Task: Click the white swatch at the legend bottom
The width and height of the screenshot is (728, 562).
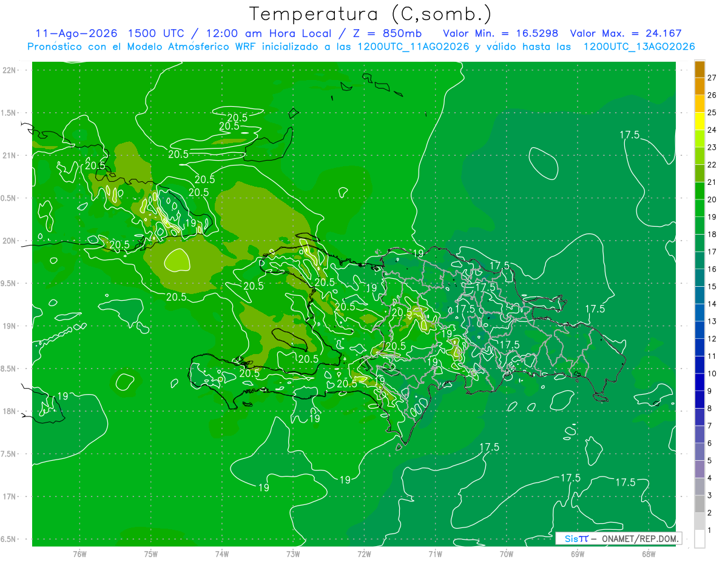Action: [x=699, y=539]
